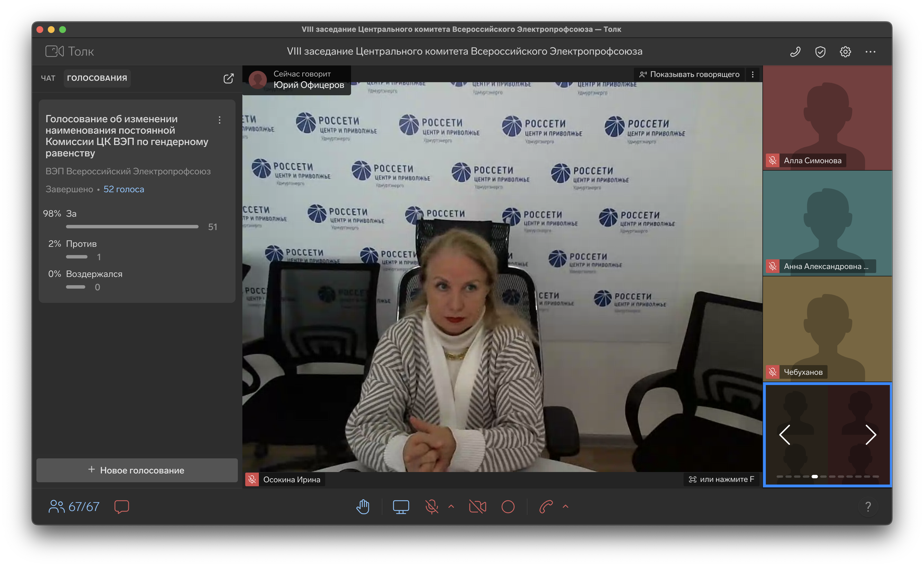
Task: Start screen sharing
Action: tap(401, 507)
